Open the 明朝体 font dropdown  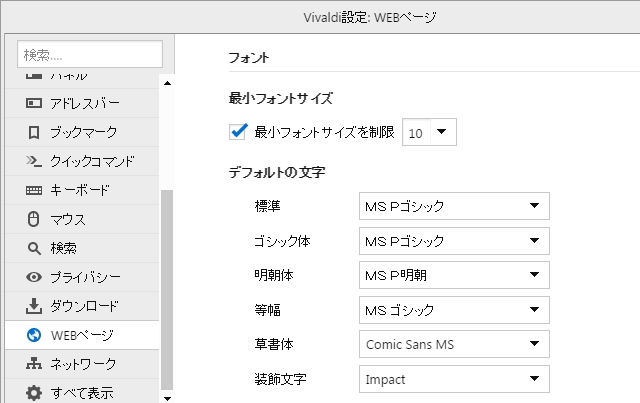454,275
